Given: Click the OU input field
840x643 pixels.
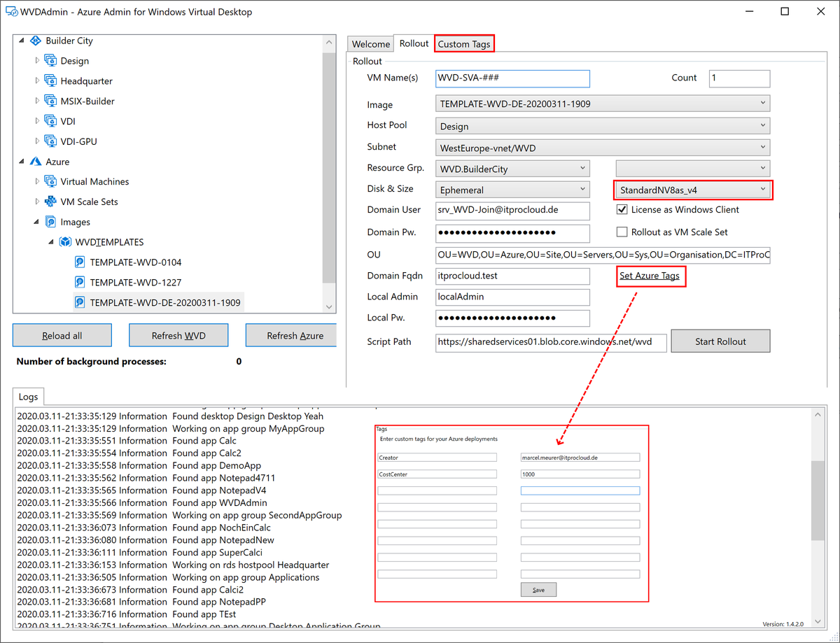Looking at the screenshot, I should click(x=603, y=255).
